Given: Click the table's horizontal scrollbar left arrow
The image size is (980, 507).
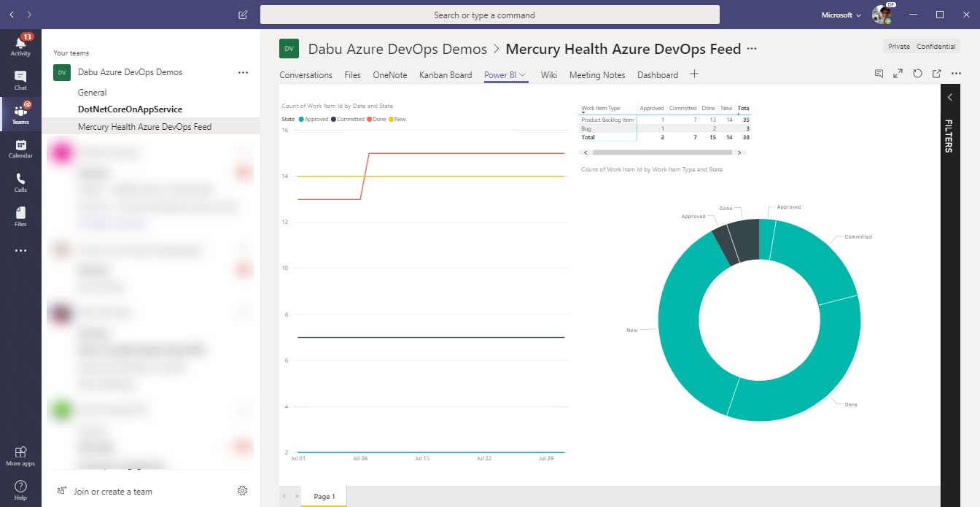Looking at the screenshot, I should pyautogui.click(x=585, y=152).
